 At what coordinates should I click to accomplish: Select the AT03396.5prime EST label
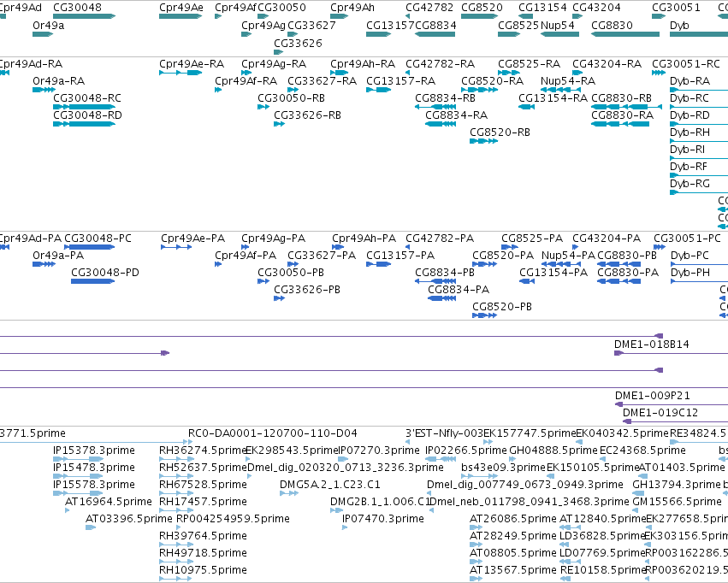(x=129, y=519)
